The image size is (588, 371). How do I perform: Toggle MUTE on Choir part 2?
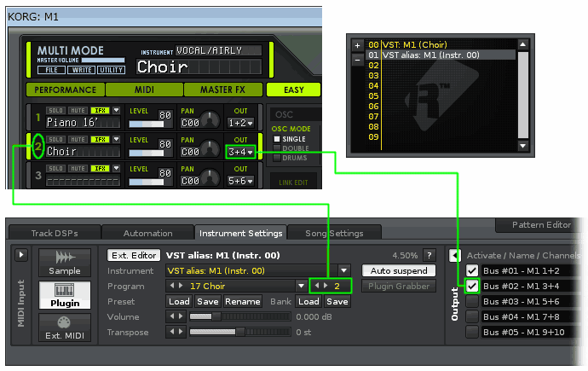tap(78, 140)
